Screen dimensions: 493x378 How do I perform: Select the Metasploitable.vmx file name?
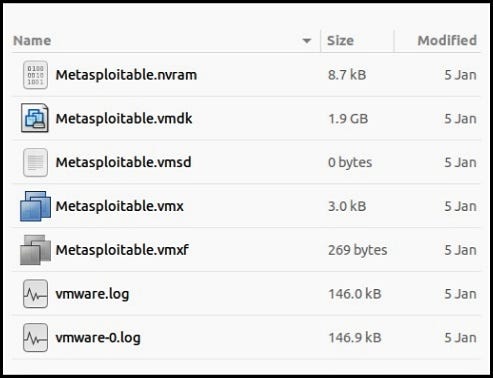click(x=120, y=206)
